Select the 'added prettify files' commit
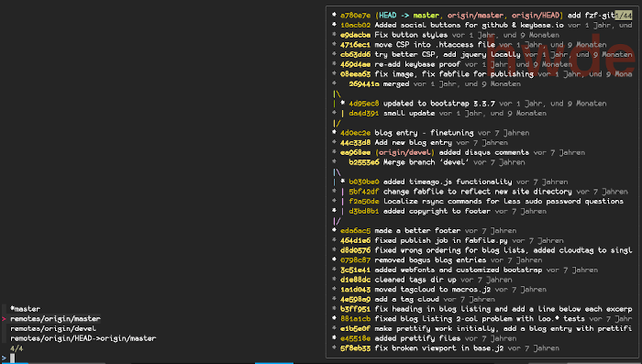Screen dimensions: 642x364 [x=417, y=338]
